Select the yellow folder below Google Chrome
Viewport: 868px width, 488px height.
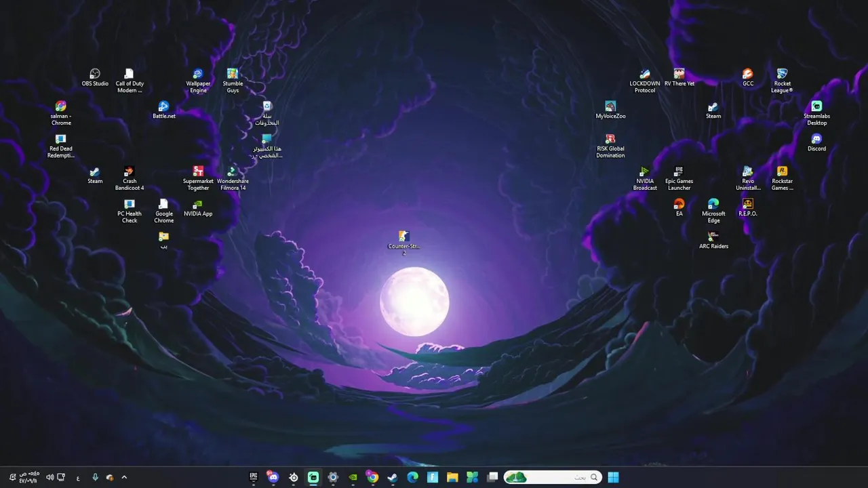[163, 240]
